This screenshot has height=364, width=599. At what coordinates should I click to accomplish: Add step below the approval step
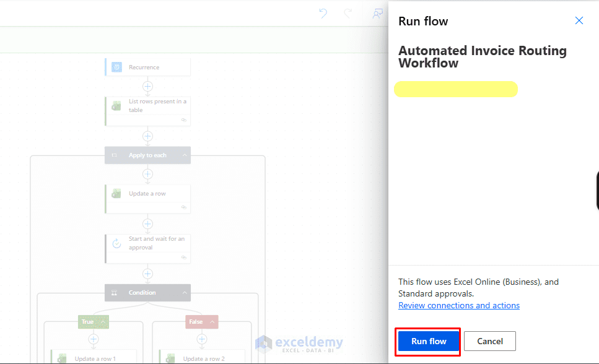tap(148, 274)
